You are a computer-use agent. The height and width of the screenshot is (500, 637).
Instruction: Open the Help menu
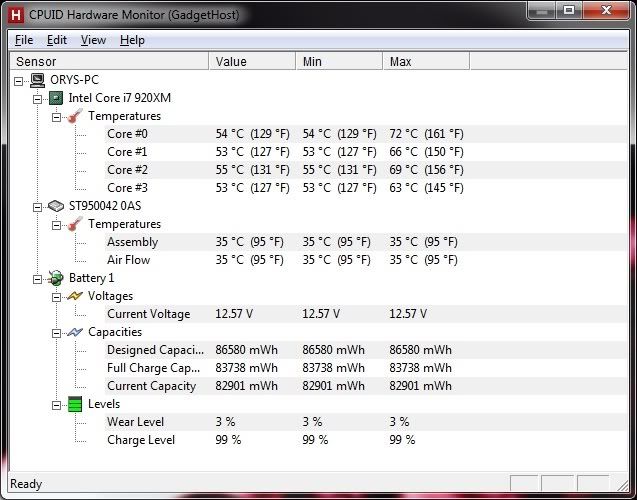tap(132, 40)
